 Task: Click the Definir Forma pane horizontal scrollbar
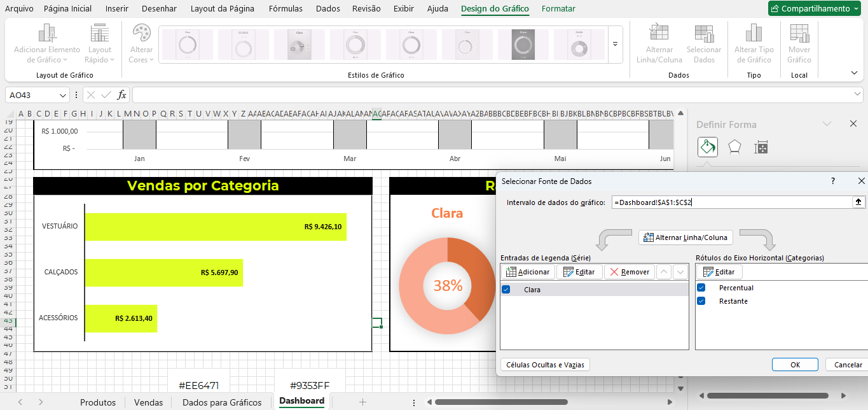(769, 395)
